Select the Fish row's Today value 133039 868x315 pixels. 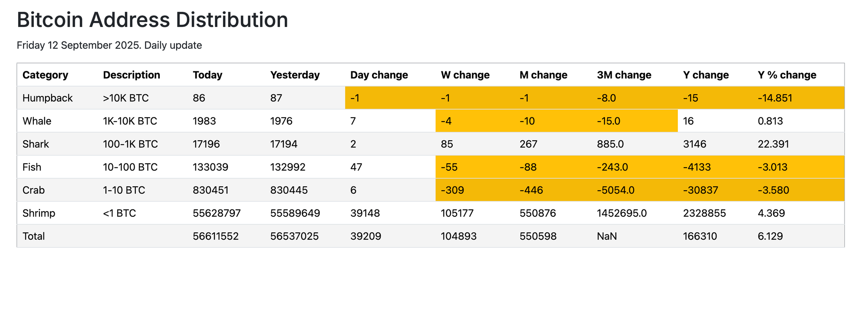[x=210, y=167]
